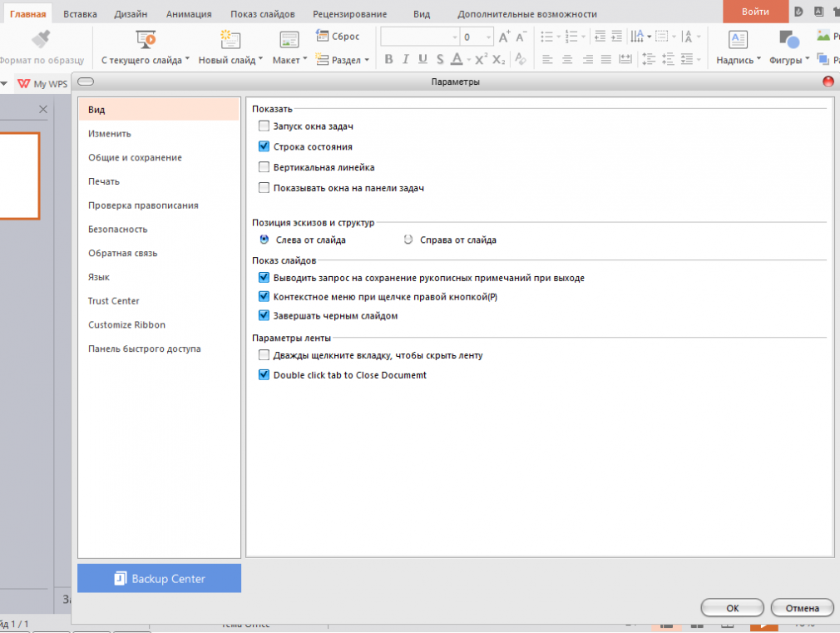
Task: Click the bulleted list icon
Action: click(546, 37)
